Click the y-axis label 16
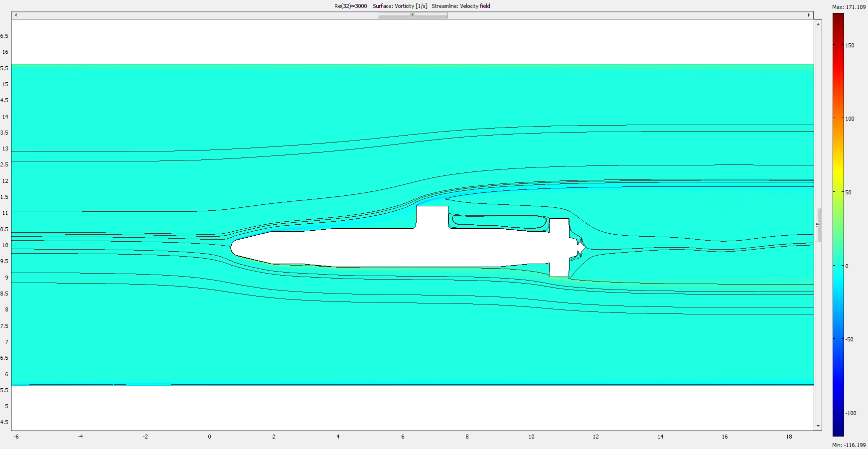868x449 pixels. 5,52
